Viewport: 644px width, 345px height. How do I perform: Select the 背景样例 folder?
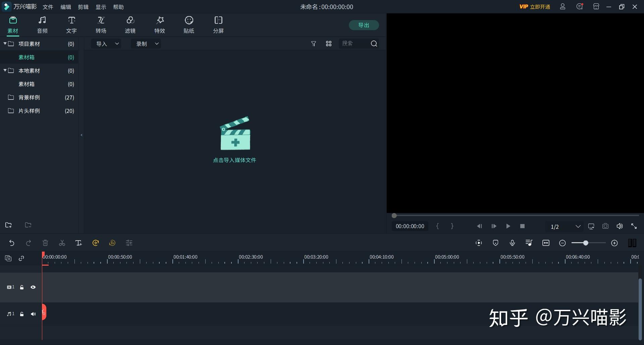(x=39, y=97)
